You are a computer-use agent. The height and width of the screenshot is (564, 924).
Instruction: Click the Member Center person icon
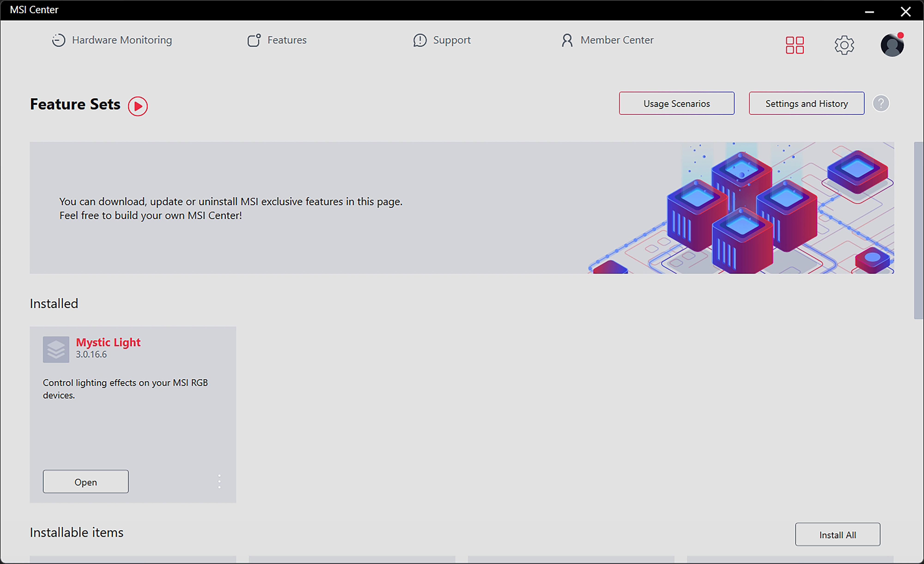pos(567,40)
